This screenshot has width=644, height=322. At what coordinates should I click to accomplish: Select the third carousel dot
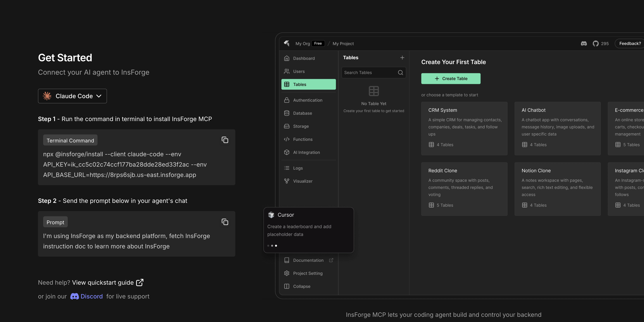pos(276,246)
